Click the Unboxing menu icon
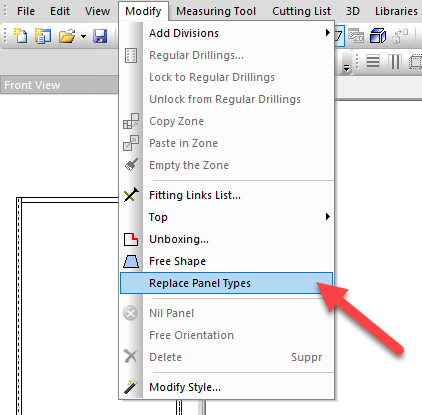422x415 pixels. click(x=131, y=239)
